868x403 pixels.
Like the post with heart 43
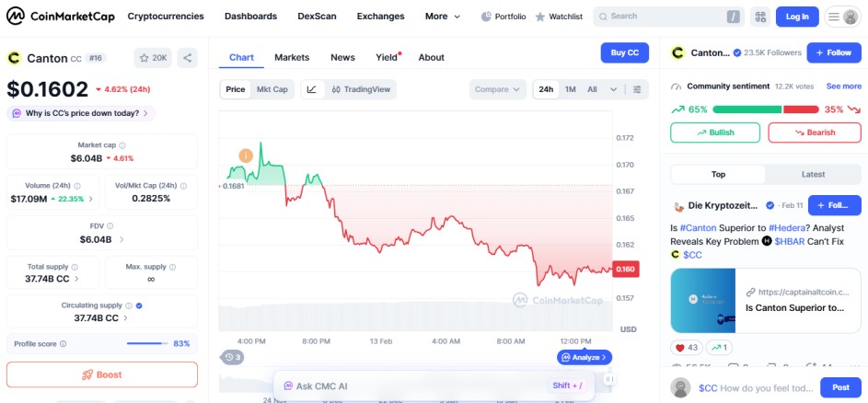[x=687, y=348]
